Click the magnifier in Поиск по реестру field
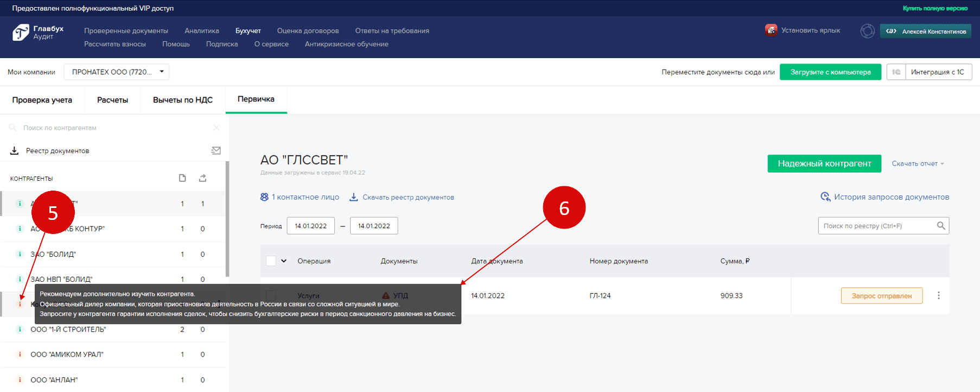The height and width of the screenshot is (392, 980). [x=941, y=225]
